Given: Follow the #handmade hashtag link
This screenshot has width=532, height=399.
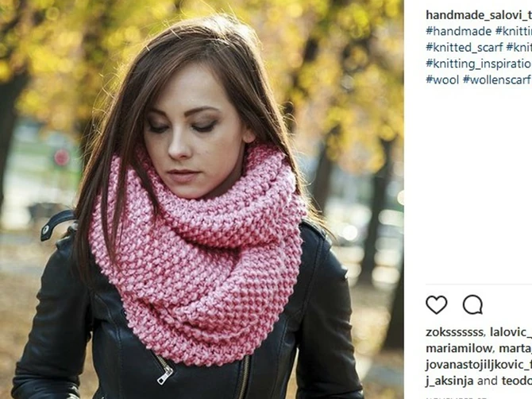Looking at the screenshot, I should [x=459, y=31].
